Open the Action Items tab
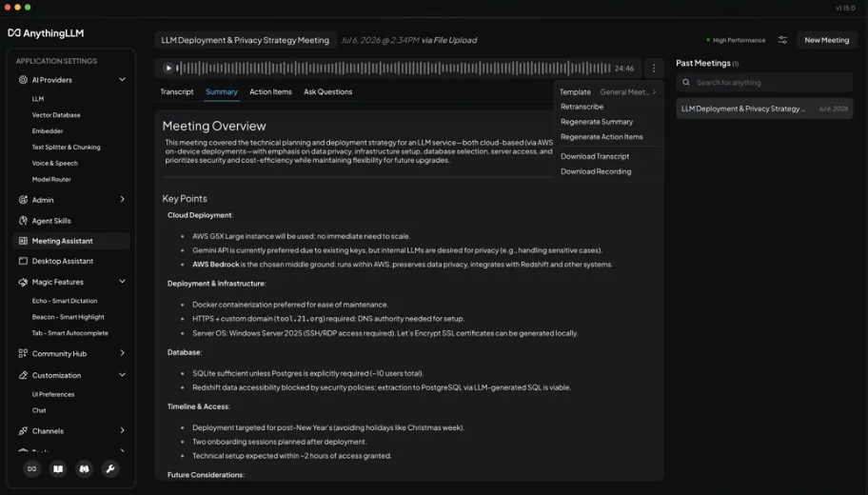Screen dimensions: 868x495 coord(270,92)
